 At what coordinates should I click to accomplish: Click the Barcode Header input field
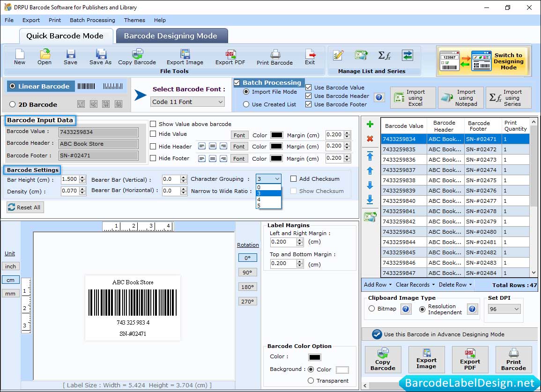98,144
